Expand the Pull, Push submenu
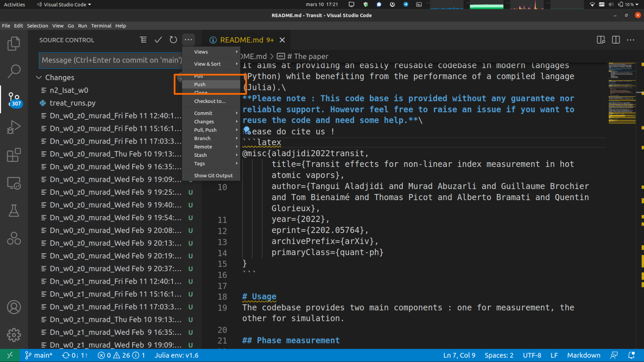This screenshot has width=644, height=362. point(211,130)
